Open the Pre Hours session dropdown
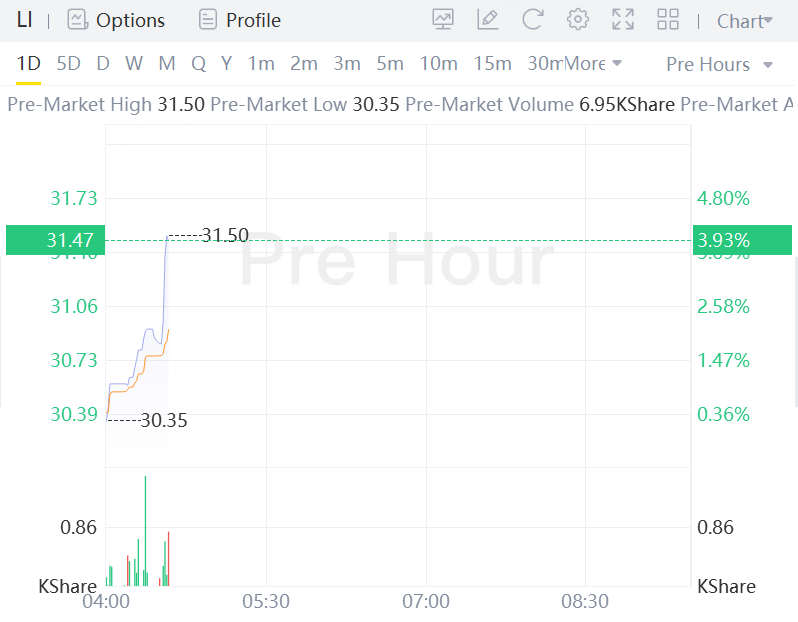The width and height of the screenshot is (798, 622). coord(719,64)
